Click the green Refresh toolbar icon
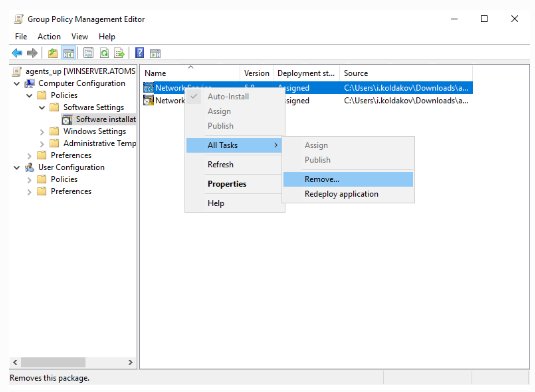Viewport: 535px width, 392px height. coord(104,53)
